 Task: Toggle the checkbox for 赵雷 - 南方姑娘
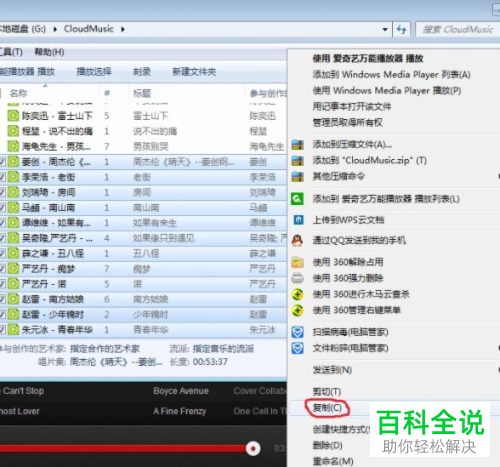(x=2, y=299)
